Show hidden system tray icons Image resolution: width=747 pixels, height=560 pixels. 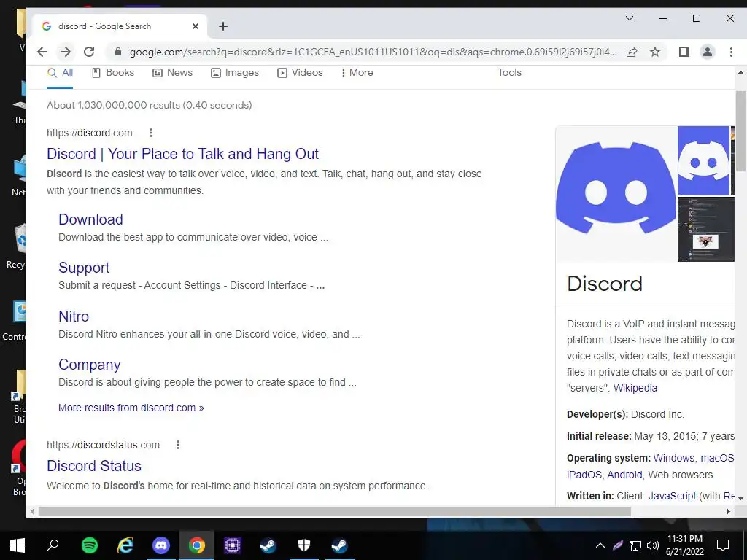click(600, 545)
